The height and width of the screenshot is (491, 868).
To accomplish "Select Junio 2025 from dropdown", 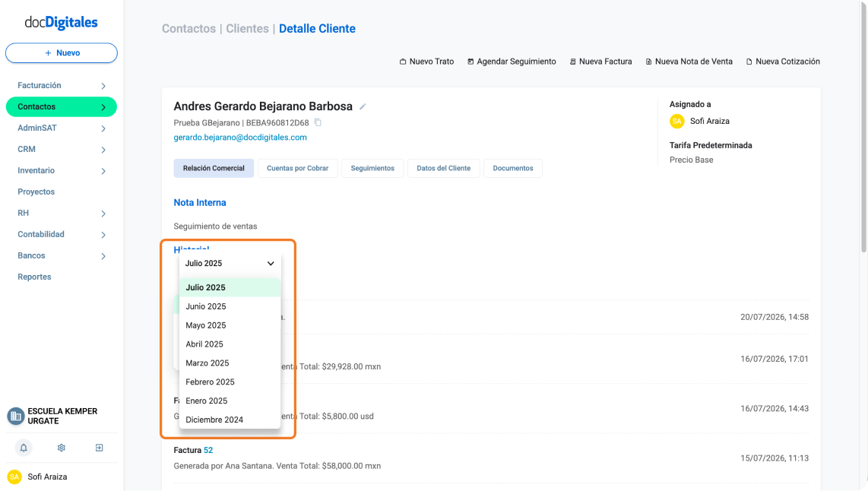I will tap(230, 306).
